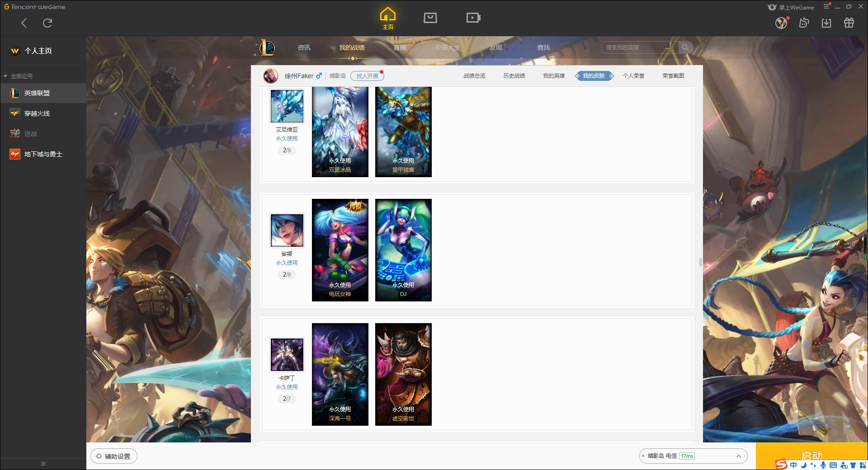The image size is (868, 470).
Task: Open the 荣誉截图 sub-tab
Action: [x=673, y=76]
